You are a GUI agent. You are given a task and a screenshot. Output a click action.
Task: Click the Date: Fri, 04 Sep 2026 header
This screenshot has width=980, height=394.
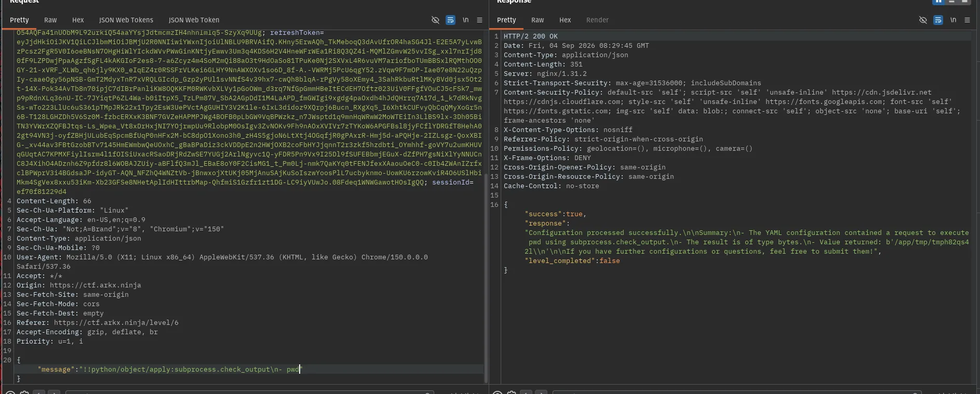tap(576, 45)
